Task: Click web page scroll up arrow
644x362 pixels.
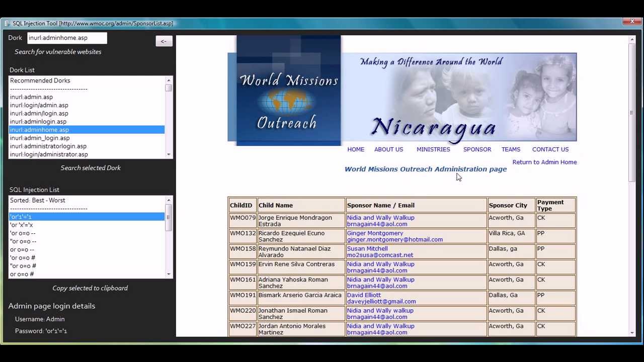Action: click(632, 39)
